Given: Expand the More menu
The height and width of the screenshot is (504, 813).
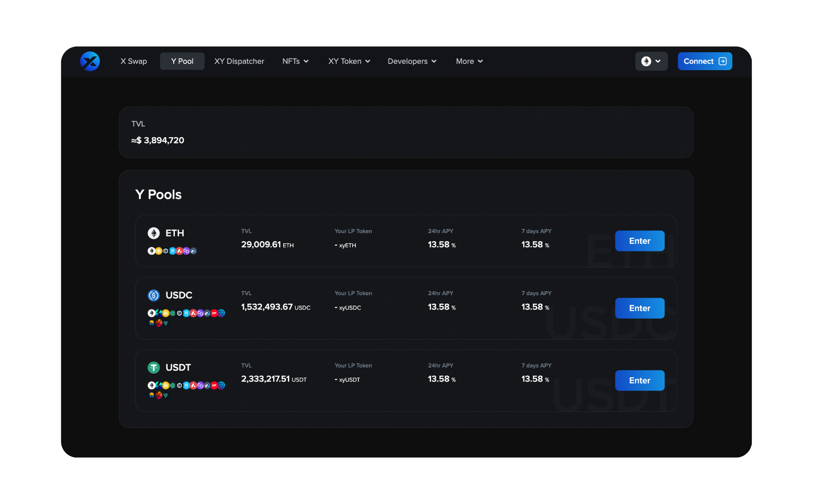Looking at the screenshot, I should pos(469,61).
